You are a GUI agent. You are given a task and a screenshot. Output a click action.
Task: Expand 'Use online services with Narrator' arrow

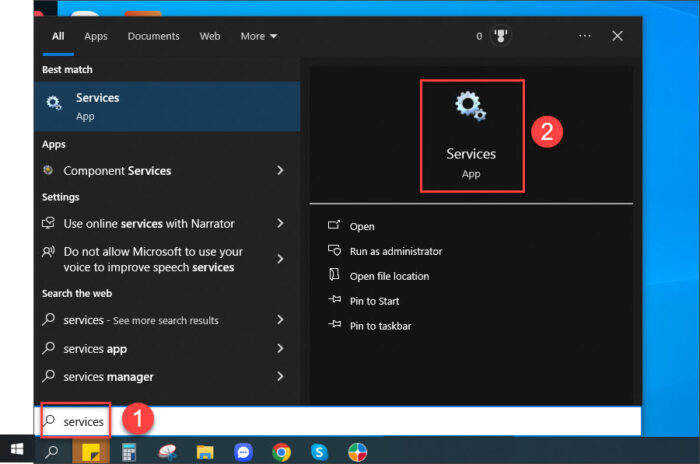tap(280, 223)
